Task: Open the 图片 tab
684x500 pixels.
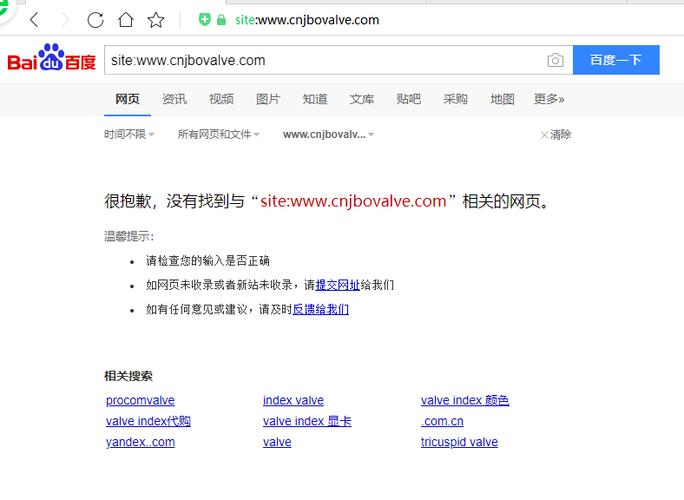Action: pyautogui.click(x=268, y=99)
